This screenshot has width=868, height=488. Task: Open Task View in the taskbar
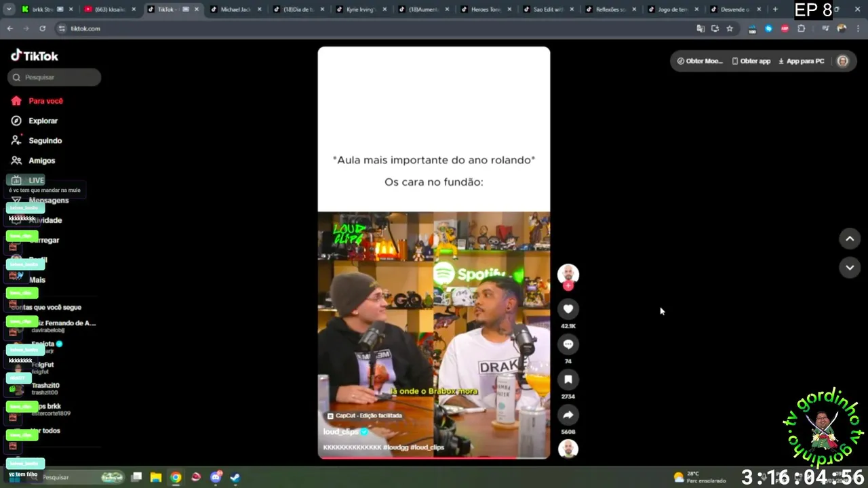(x=136, y=477)
